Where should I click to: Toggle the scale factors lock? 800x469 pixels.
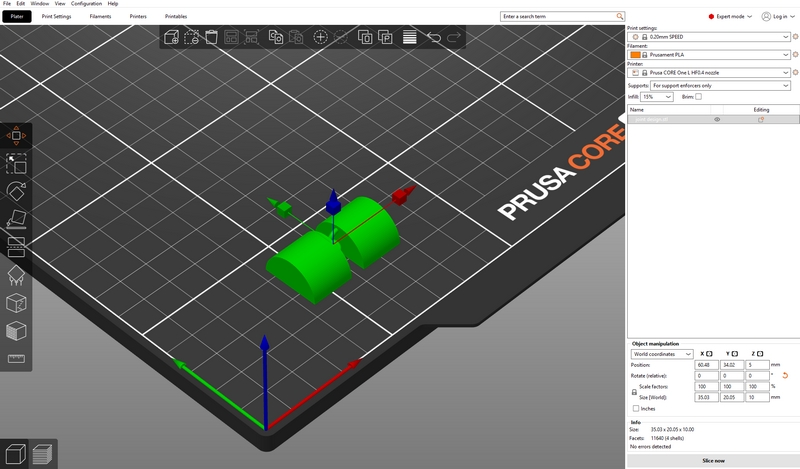pyautogui.click(x=634, y=392)
